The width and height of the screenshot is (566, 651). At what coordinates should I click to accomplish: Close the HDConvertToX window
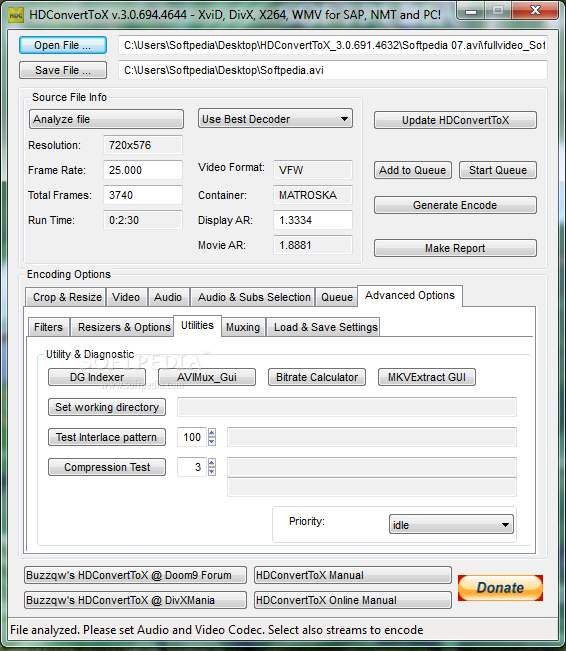click(x=536, y=10)
